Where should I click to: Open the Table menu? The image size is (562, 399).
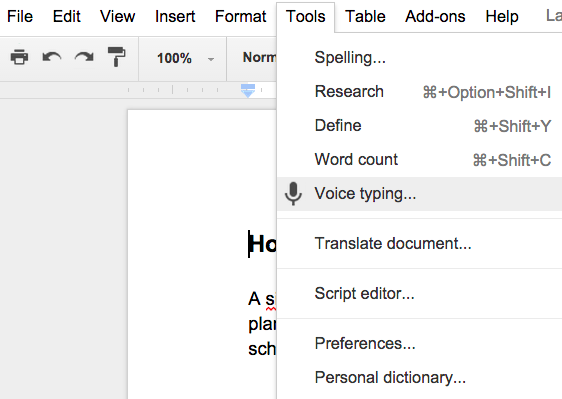coord(365,16)
